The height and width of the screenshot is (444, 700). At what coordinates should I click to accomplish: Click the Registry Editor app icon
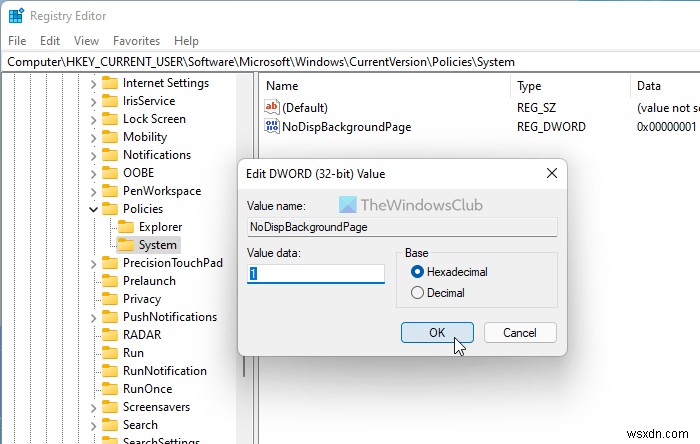[16, 16]
